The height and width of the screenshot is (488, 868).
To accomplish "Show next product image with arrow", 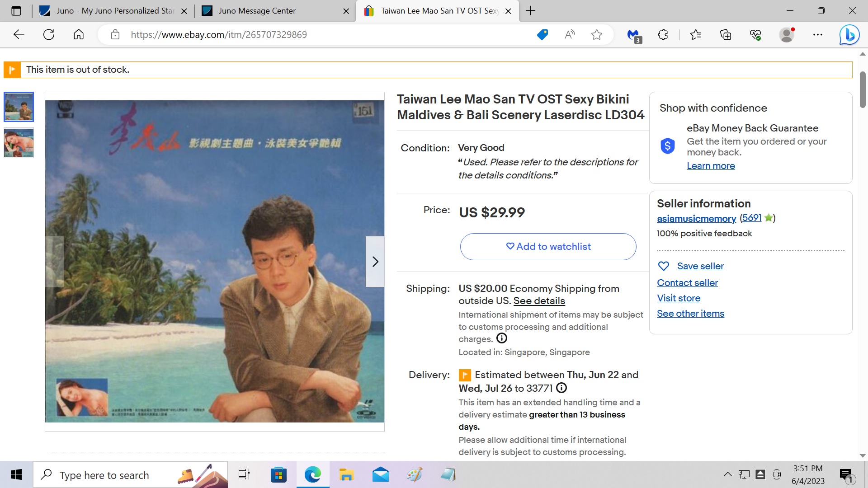I will pyautogui.click(x=375, y=262).
